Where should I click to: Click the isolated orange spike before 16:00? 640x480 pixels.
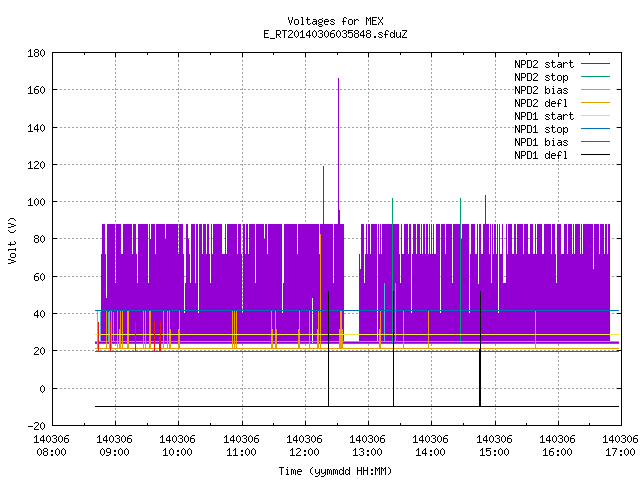click(536, 329)
